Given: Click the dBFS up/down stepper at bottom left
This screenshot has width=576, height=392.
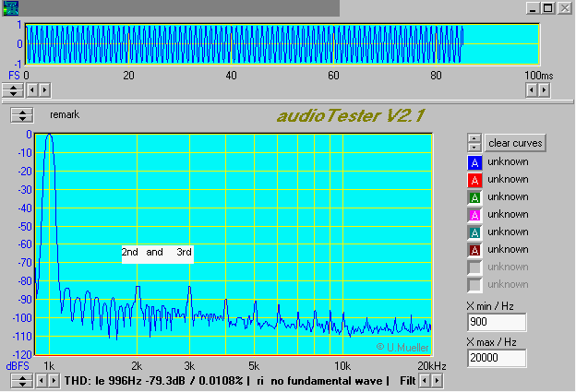Looking at the screenshot, I should [x=22, y=381].
